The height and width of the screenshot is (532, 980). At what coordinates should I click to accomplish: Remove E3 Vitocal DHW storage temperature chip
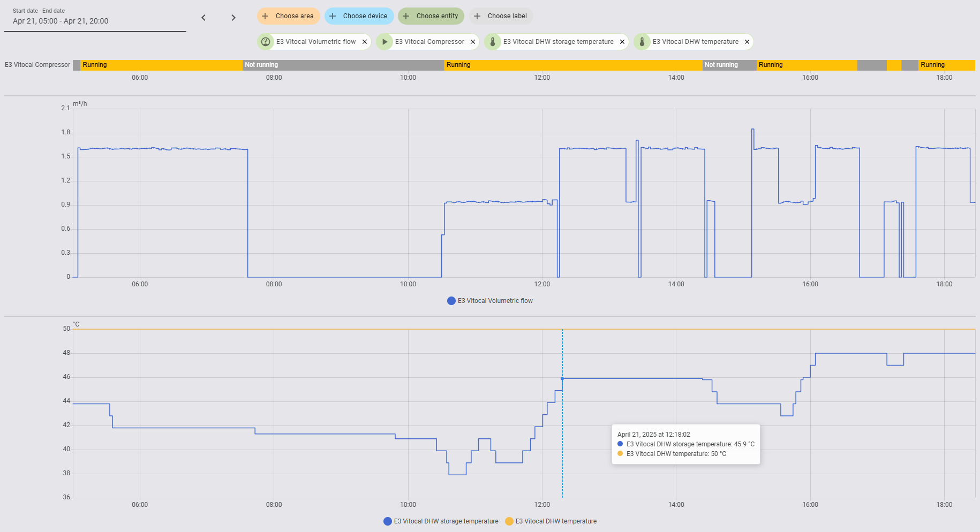622,42
